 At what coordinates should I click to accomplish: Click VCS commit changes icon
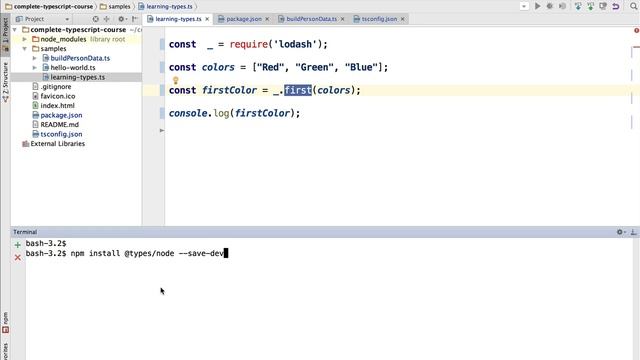tap(591, 6)
